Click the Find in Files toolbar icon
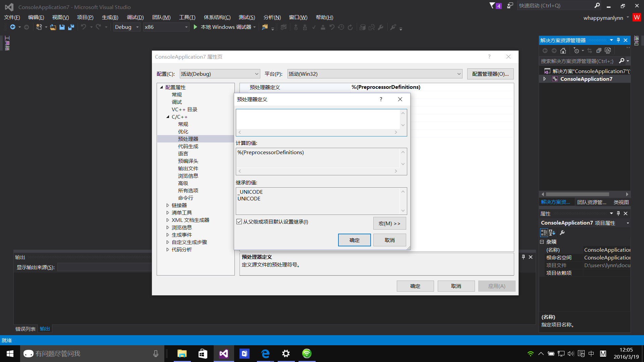Screen dimensions: 644x362 265,27
